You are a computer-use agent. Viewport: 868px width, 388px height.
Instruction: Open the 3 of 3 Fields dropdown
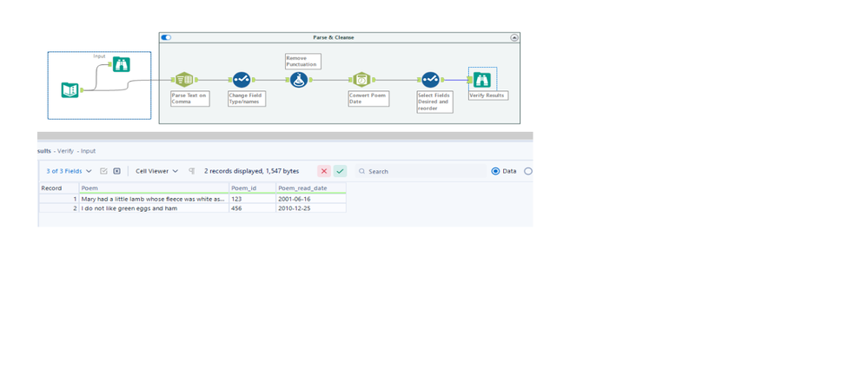coord(69,171)
